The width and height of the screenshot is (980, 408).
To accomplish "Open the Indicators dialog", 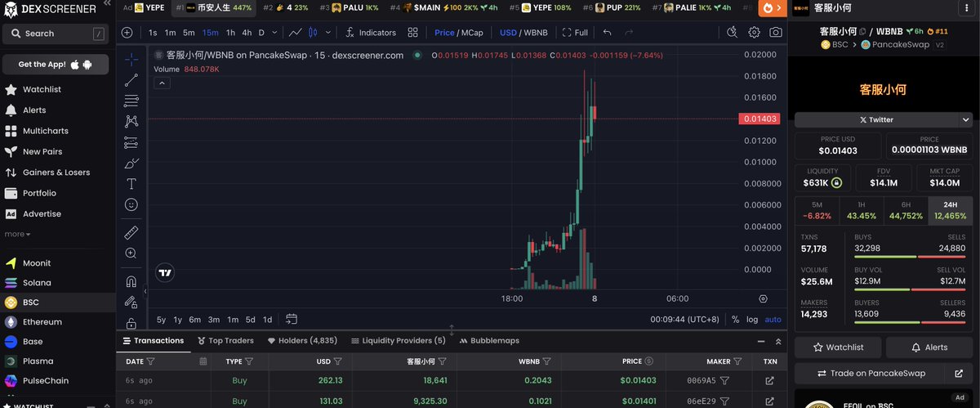I will pyautogui.click(x=370, y=33).
